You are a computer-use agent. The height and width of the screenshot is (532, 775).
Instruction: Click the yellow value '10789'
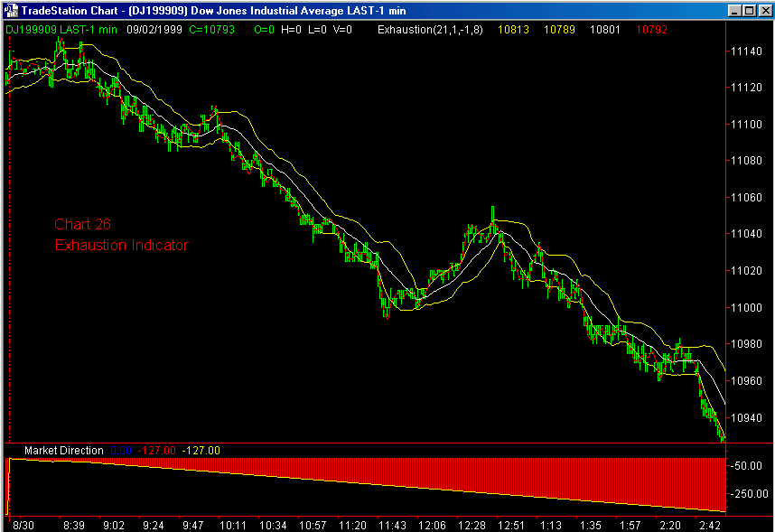tap(559, 30)
